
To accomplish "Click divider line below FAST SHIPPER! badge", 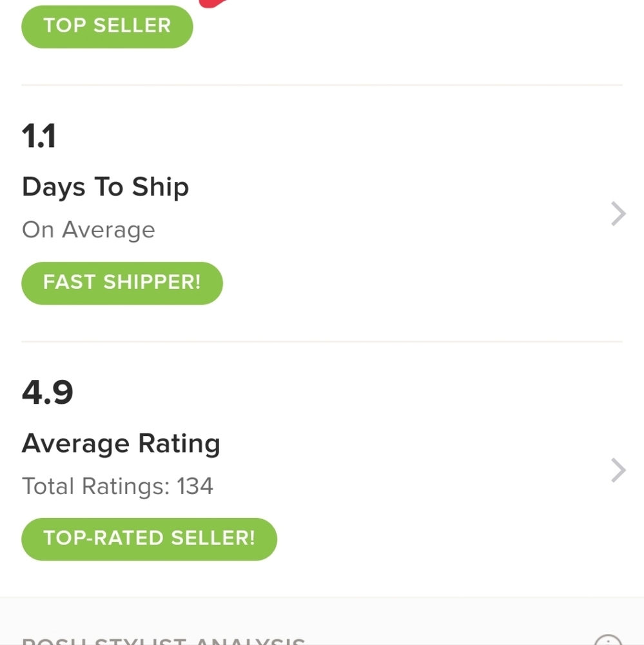I will pos(322,341).
